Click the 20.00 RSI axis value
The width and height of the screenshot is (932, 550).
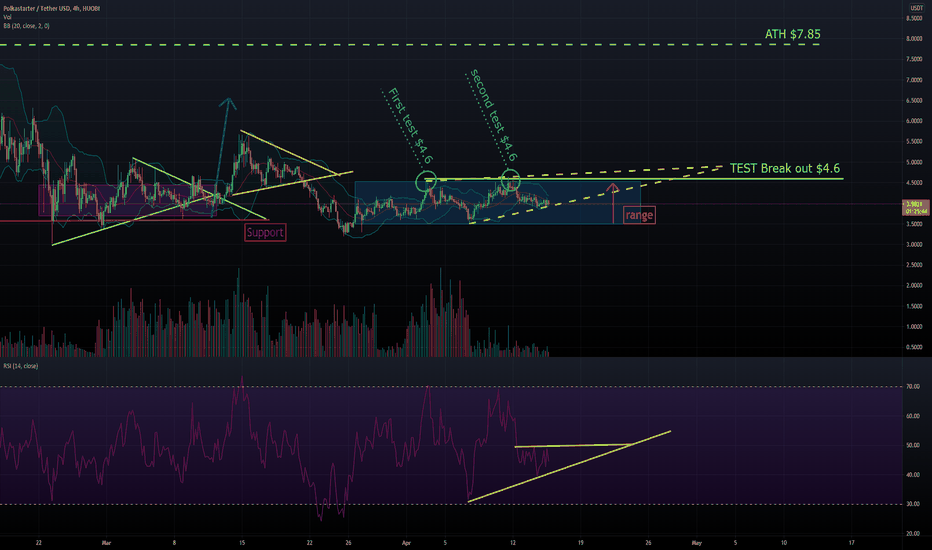click(913, 533)
